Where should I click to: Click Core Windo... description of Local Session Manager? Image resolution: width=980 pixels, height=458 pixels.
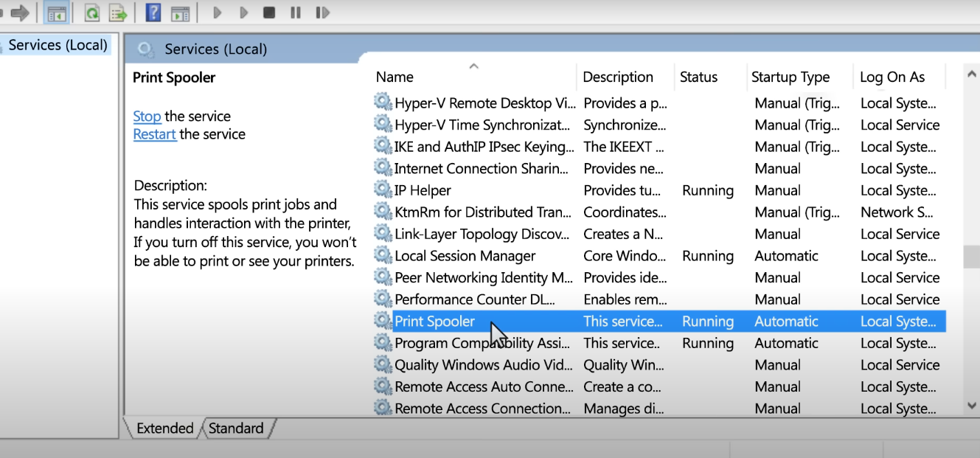point(625,256)
